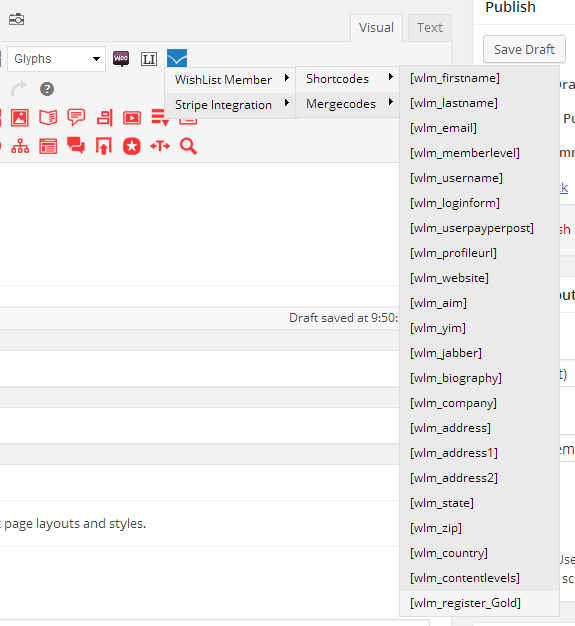Image resolution: width=575 pixels, height=626 pixels.
Task: Click the 'Draft saved at 9:50' status text
Action: tap(343, 318)
